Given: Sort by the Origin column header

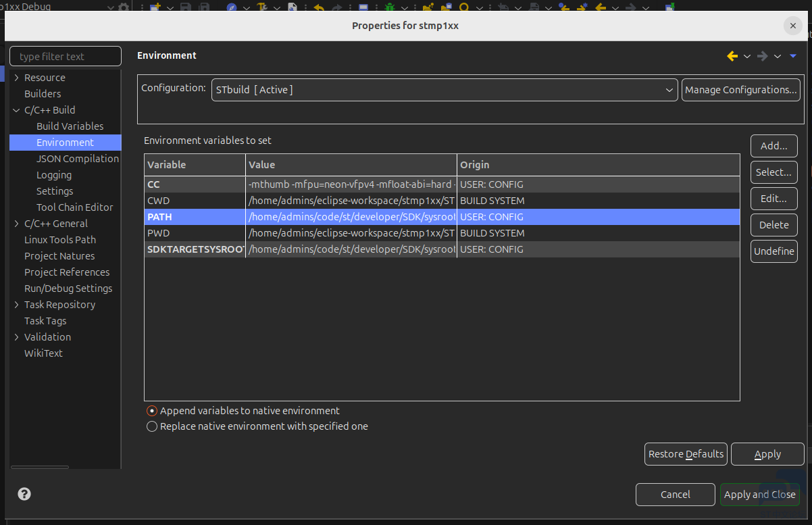Looking at the screenshot, I should point(599,165).
